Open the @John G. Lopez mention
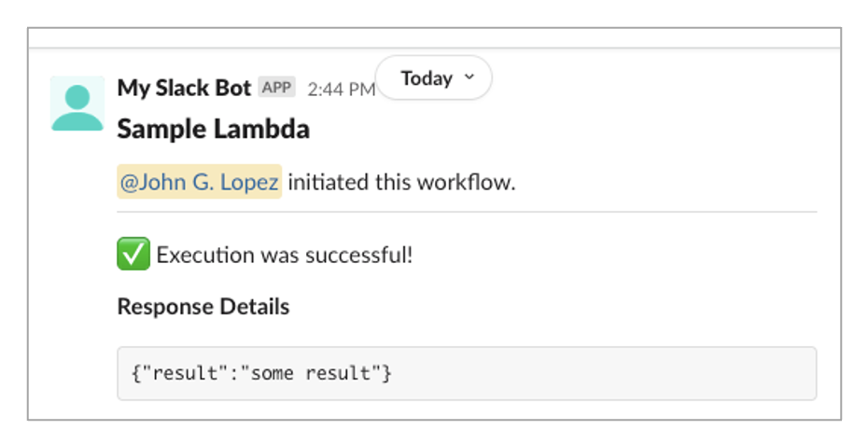The height and width of the screenshot is (444, 868). (x=199, y=182)
